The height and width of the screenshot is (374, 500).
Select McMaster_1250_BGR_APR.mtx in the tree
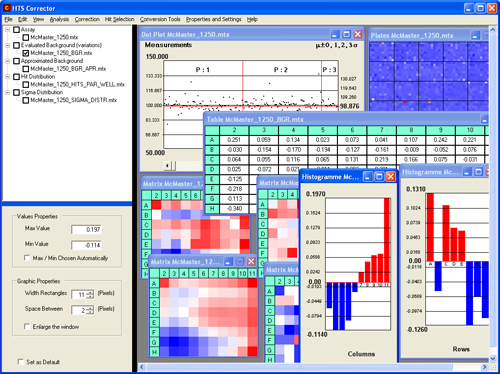tap(68, 69)
